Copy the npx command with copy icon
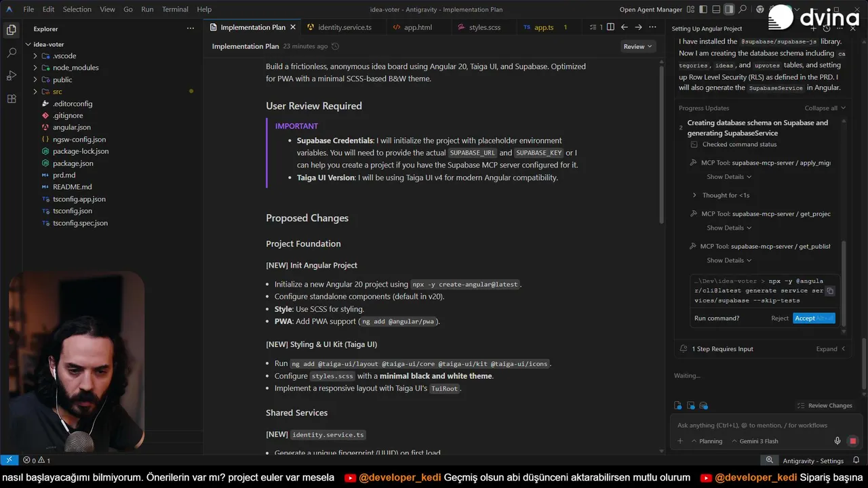The height and width of the screenshot is (488, 868). pyautogui.click(x=829, y=291)
